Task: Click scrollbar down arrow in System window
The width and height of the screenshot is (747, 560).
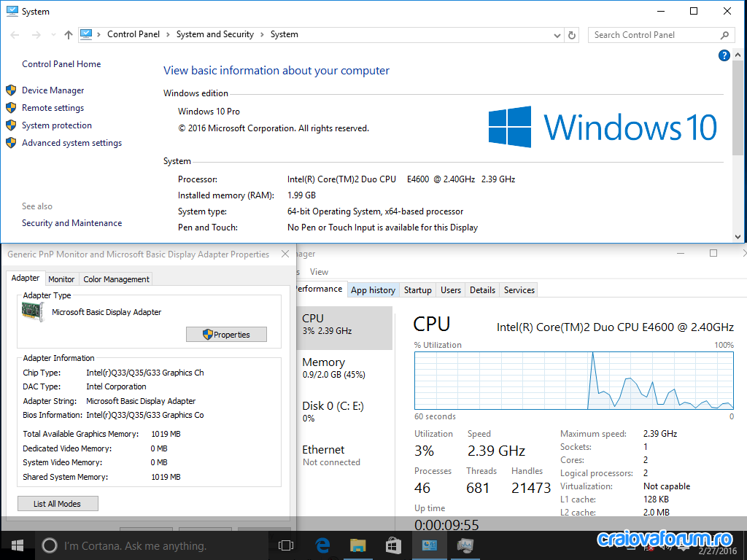Action: (x=738, y=237)
